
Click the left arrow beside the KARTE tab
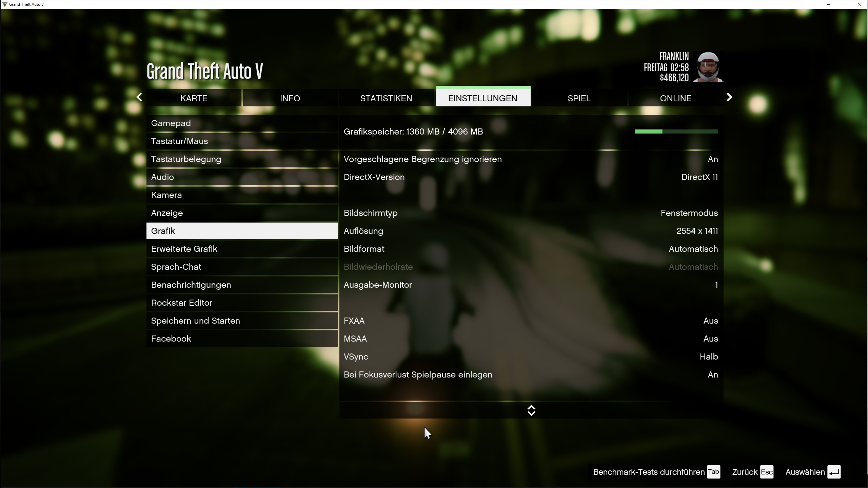(x=139, y=98)
